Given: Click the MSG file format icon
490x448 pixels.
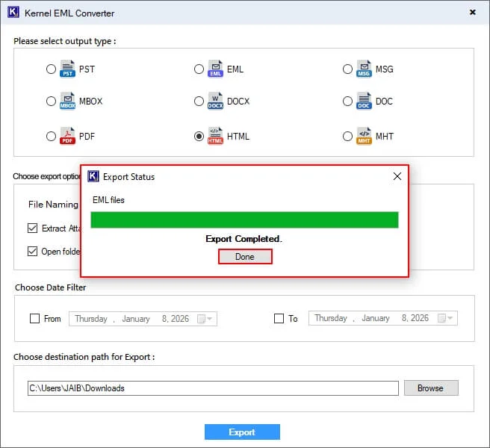Looking at the screenshot, I should click(364, 69).
